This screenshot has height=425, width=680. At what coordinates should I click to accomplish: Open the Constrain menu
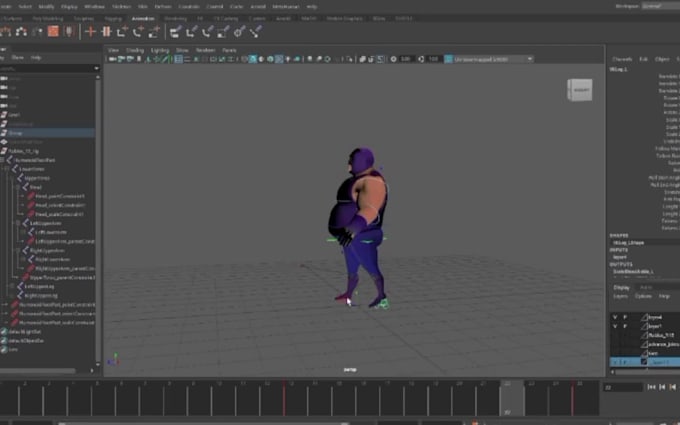[x=189, y=7]
